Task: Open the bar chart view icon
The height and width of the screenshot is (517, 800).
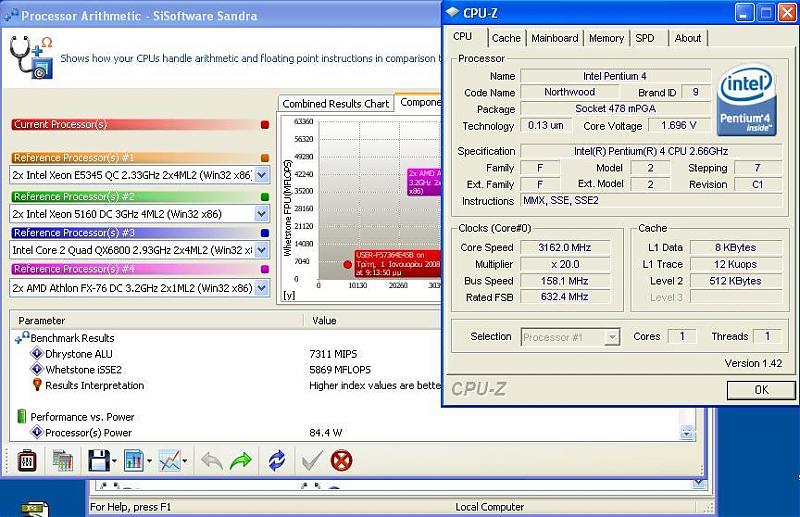Action: [x=134, y=461]
